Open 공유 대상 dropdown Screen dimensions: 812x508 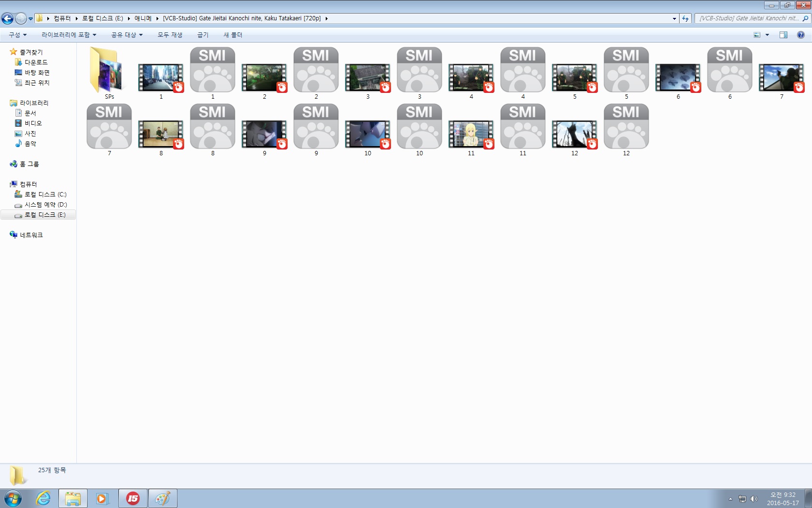point(127,35)
